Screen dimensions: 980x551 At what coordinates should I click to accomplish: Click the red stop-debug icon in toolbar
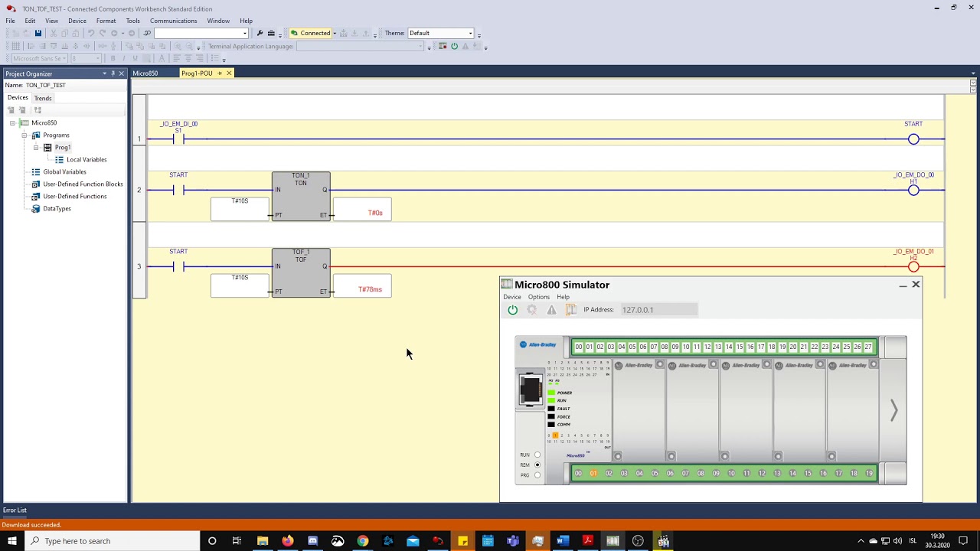click(x=443, y=46)
